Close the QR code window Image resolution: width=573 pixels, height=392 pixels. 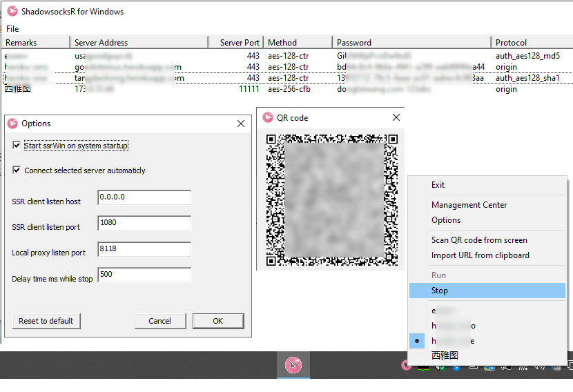pyautogui.click(x=396, y=117)
